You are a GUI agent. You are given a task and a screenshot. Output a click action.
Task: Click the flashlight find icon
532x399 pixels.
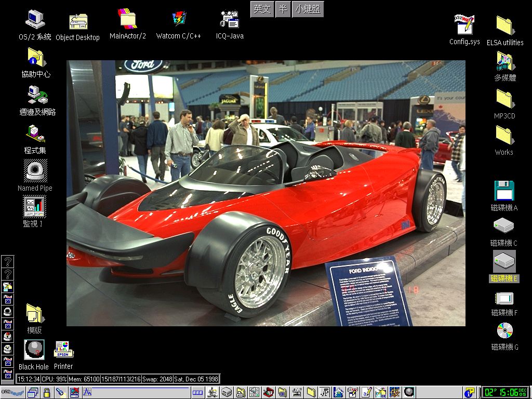[60, 393]
